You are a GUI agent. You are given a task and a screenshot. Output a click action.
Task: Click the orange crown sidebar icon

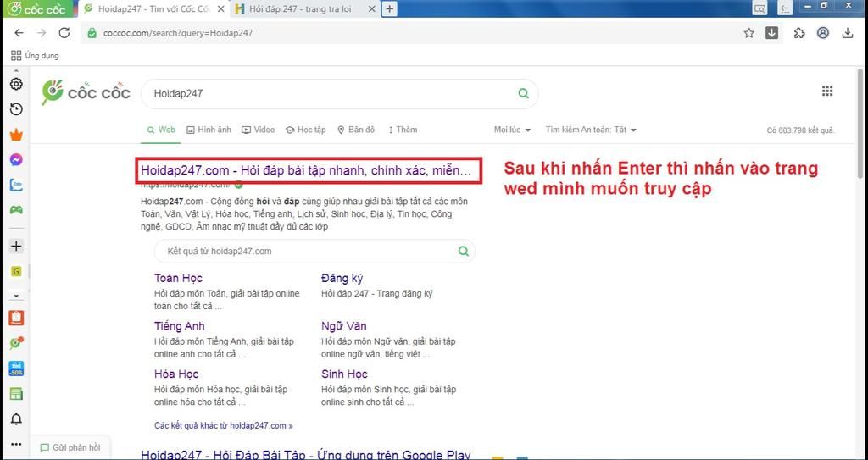17,135
